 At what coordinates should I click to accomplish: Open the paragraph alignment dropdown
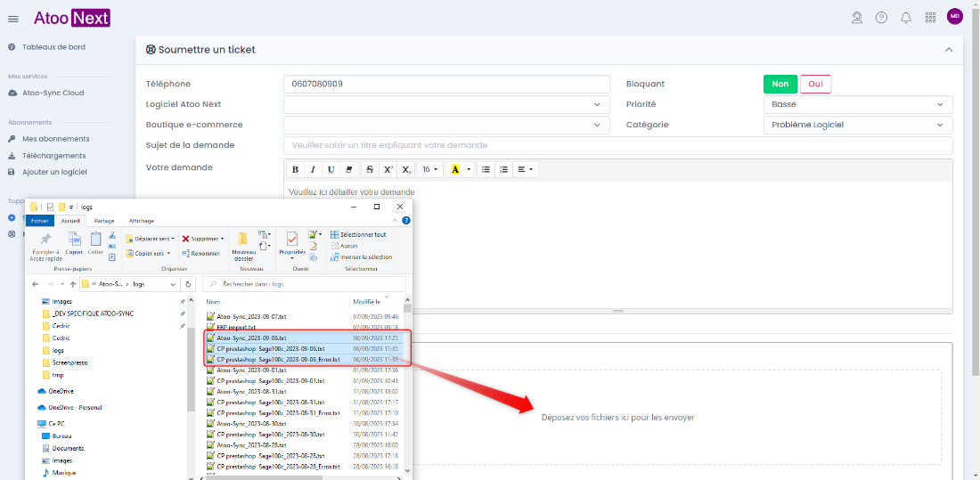coord(526,169)
